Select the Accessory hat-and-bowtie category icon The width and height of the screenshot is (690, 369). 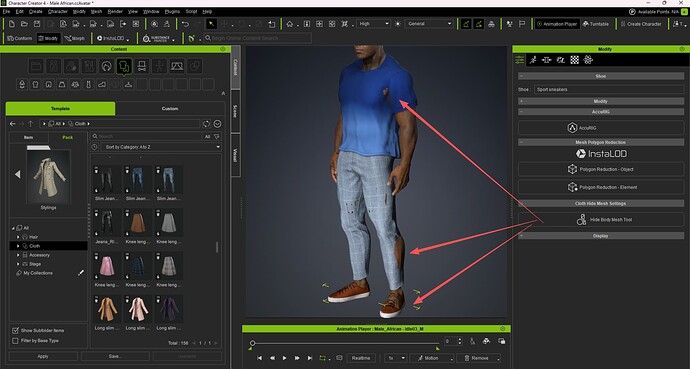tap(142, 66)
